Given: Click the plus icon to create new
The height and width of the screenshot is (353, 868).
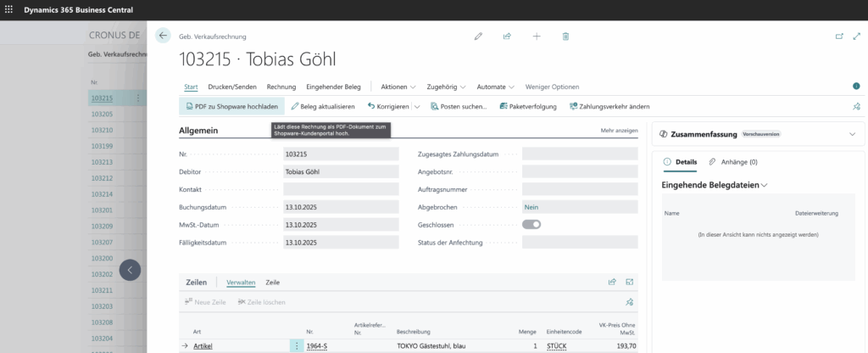Looking at the screenshot, I should (537, 36).
